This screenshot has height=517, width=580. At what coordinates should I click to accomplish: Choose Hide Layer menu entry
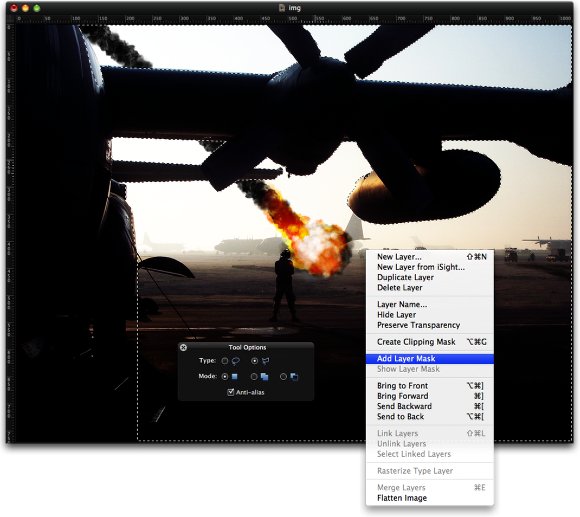430,315
